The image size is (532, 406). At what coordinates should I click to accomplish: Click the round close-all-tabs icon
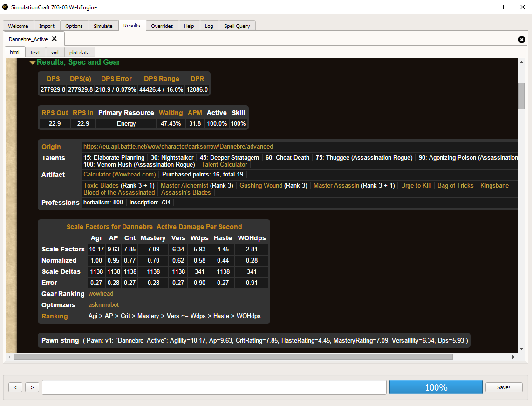522,40
